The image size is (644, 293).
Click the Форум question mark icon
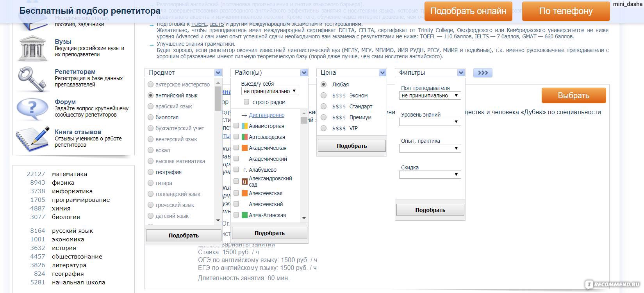pyautogui.click(x=32, y=108)
